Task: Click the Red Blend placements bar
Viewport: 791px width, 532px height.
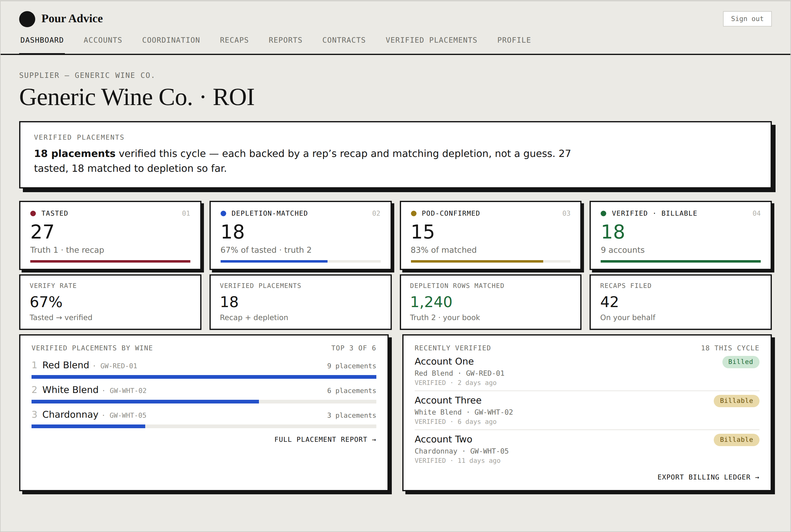Action: (x=204, y=377)
